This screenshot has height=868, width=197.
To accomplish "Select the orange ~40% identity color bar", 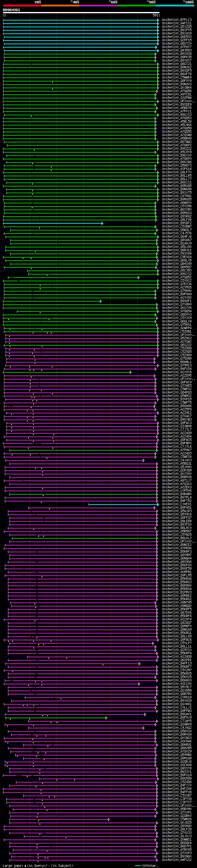I will click(x=60, y=6).
